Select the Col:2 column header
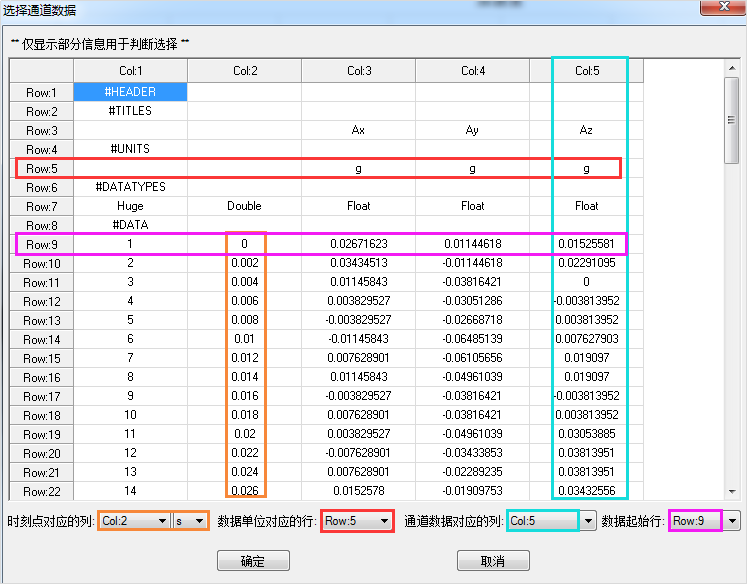The image size is (747, 585). (x=245, y=71)
